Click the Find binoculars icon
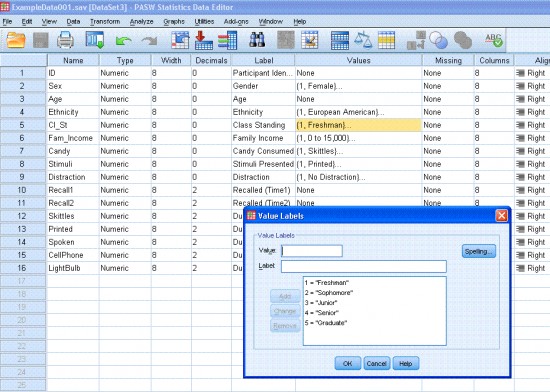 tap(257, 40)
